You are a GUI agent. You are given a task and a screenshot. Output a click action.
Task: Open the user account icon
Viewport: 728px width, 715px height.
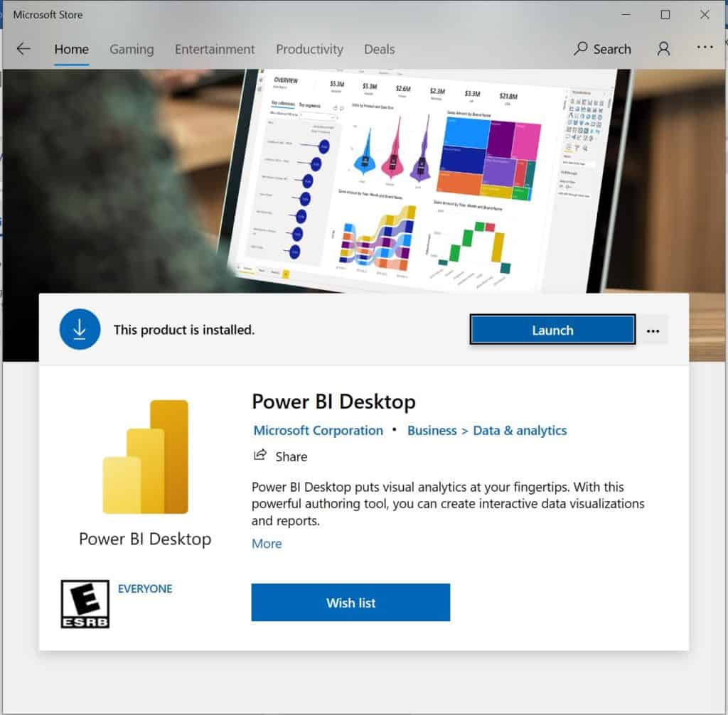coord(663,49)
